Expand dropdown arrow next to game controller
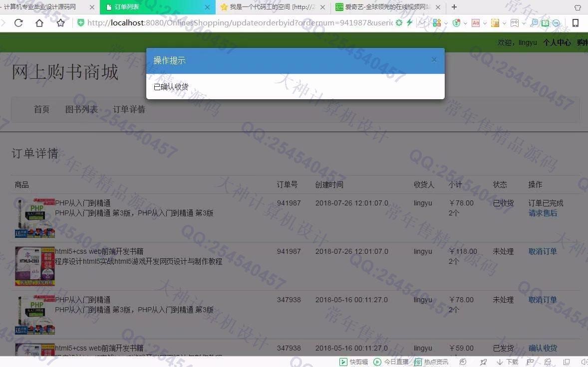This screenshot has height=367, width=588. (x=524, y=23)
